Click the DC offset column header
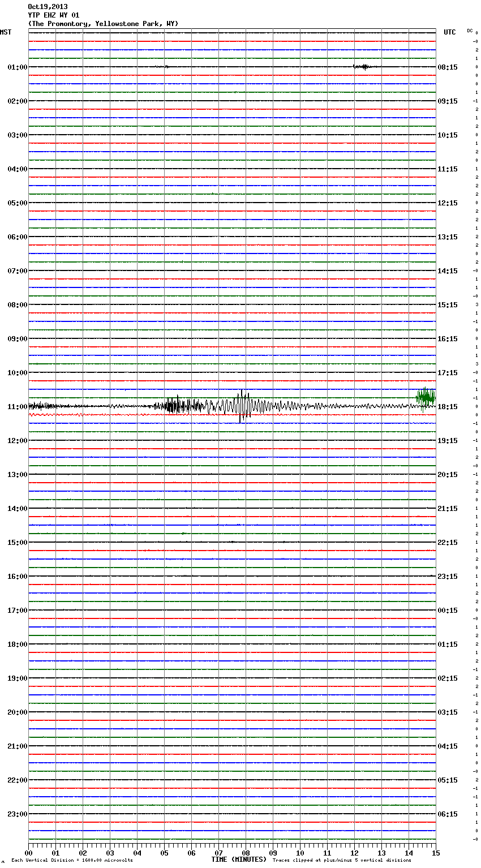The height and width of the screenshot is (868, 481). click(x=470, y=31)
